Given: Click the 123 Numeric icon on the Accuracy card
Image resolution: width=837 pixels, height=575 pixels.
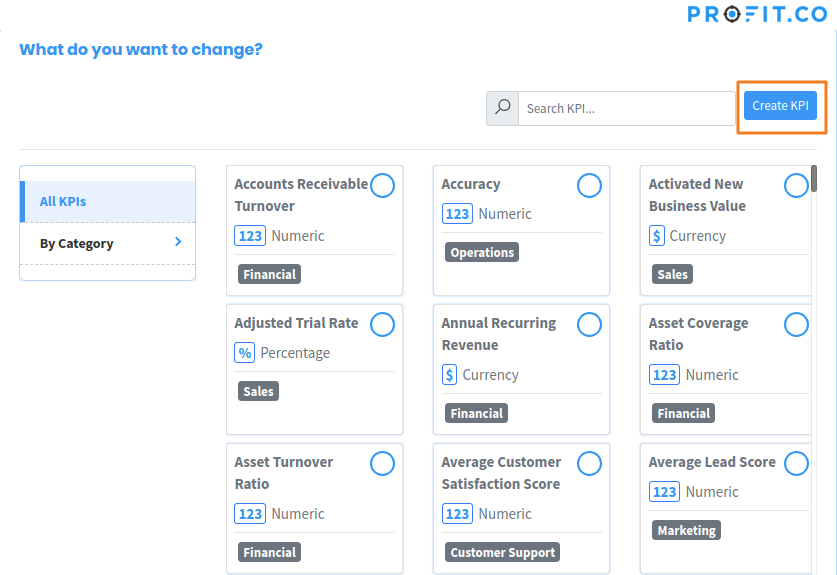Looking at the screenshot, I should click(457, 214).
